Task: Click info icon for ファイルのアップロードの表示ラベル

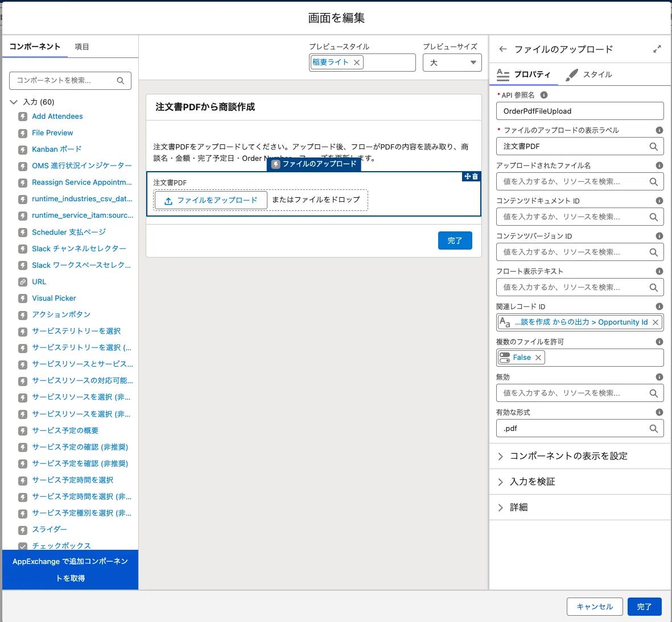Action: click(659, 130)
